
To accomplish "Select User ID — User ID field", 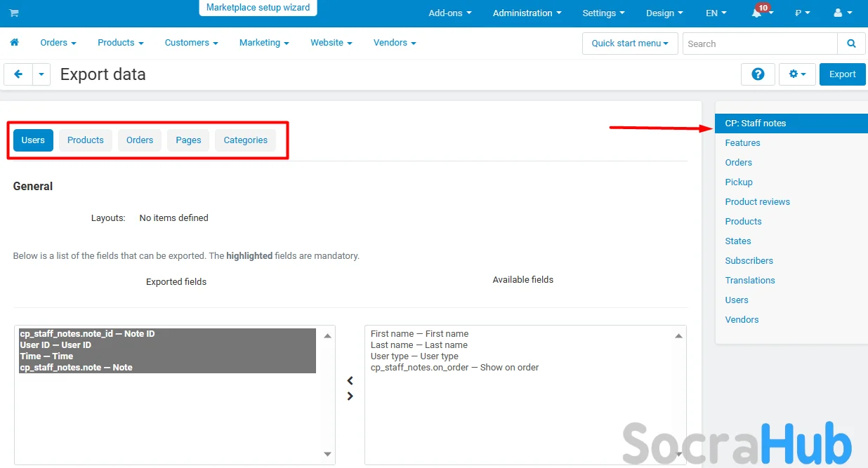I will [167, 345].
